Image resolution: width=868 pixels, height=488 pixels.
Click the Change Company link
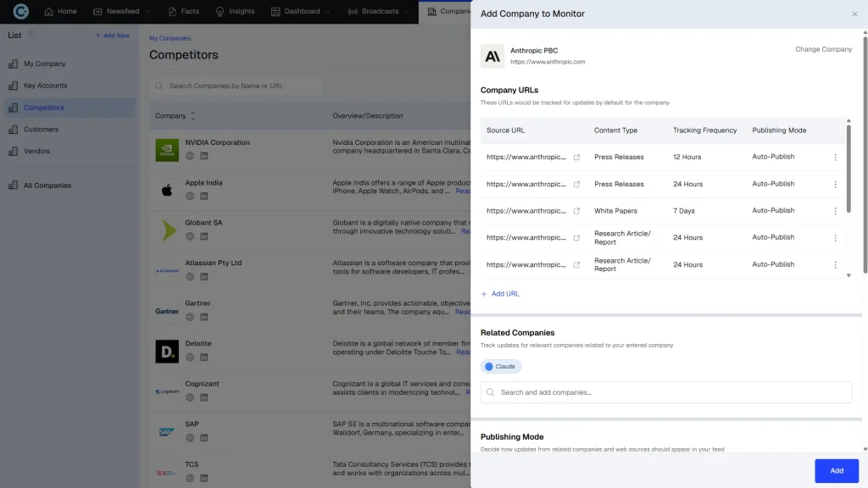pyautogui.click(x=823, y=49)
